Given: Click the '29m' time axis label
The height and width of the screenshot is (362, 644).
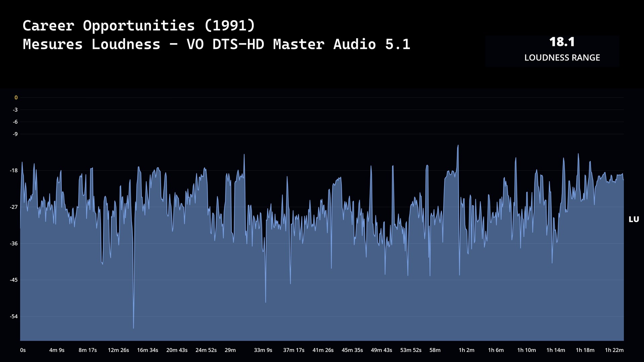Looking at the screenshot, I should pos(230,350).
